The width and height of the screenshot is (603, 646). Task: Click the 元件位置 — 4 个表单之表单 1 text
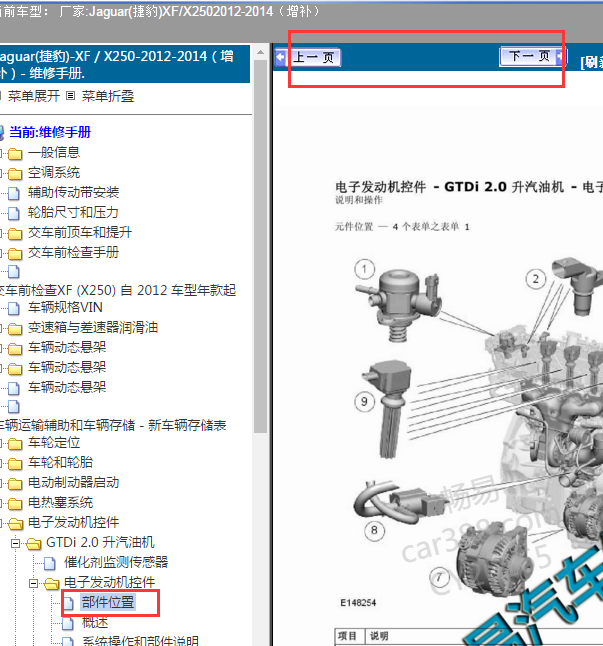tap(402, 226)
